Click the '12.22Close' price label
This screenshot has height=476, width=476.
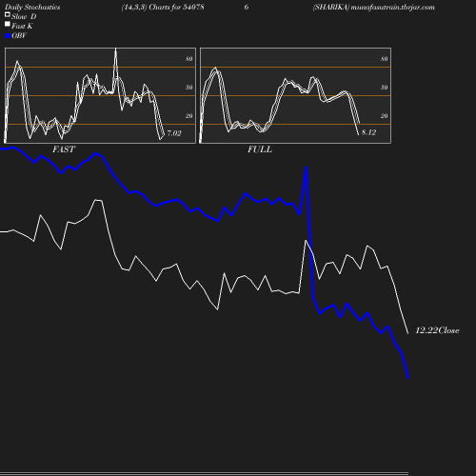tap(437, 330)
